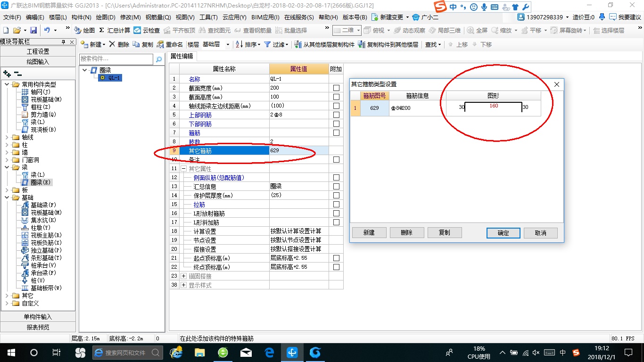The height and width of the screenshot is (362, 644).
Task: Pin the 模块导航栏 panel
Action: [64, 42]
